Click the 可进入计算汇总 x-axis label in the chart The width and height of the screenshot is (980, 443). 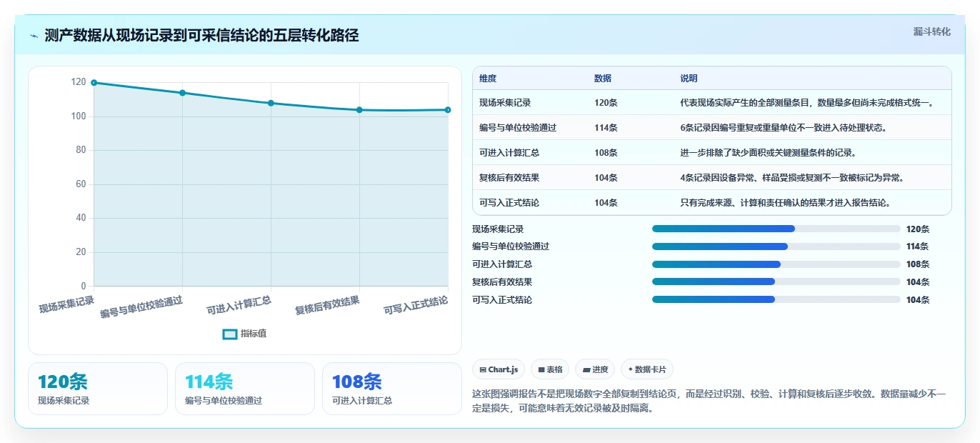click(239, 305)
